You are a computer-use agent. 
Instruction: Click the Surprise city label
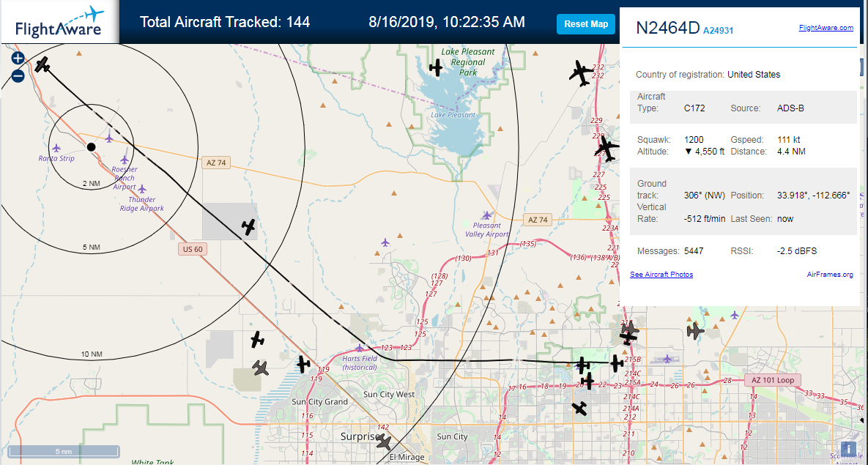tap(360, 436)
